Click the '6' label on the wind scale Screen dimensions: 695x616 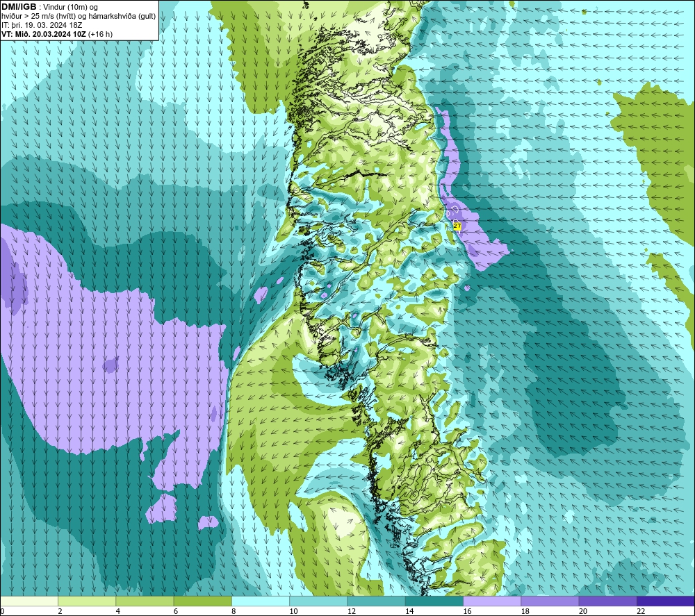[x=176, y=611]
